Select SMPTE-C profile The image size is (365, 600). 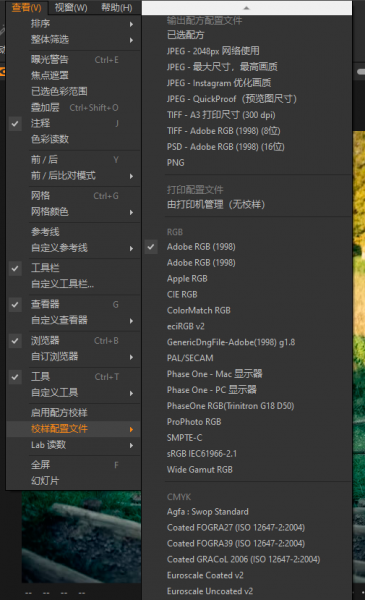(247, 438)
